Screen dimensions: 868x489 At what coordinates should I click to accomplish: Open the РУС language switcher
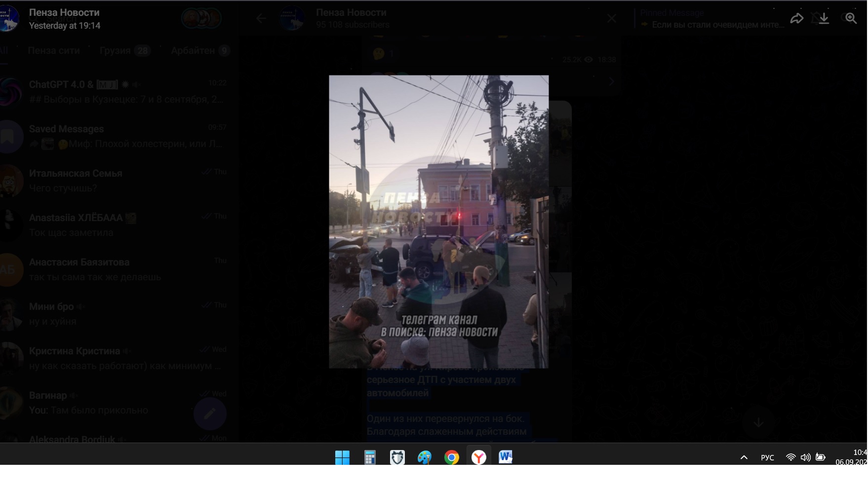point(767,457)
